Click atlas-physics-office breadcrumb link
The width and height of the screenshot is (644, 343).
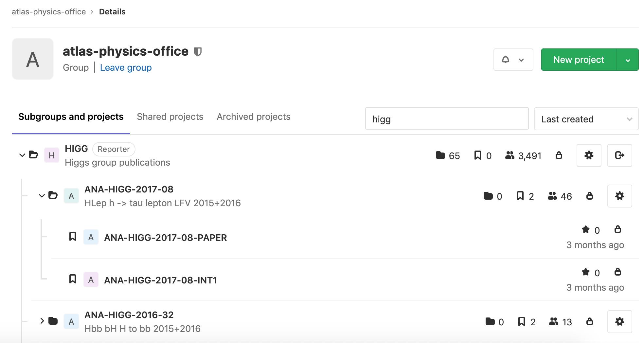(49, 12)
